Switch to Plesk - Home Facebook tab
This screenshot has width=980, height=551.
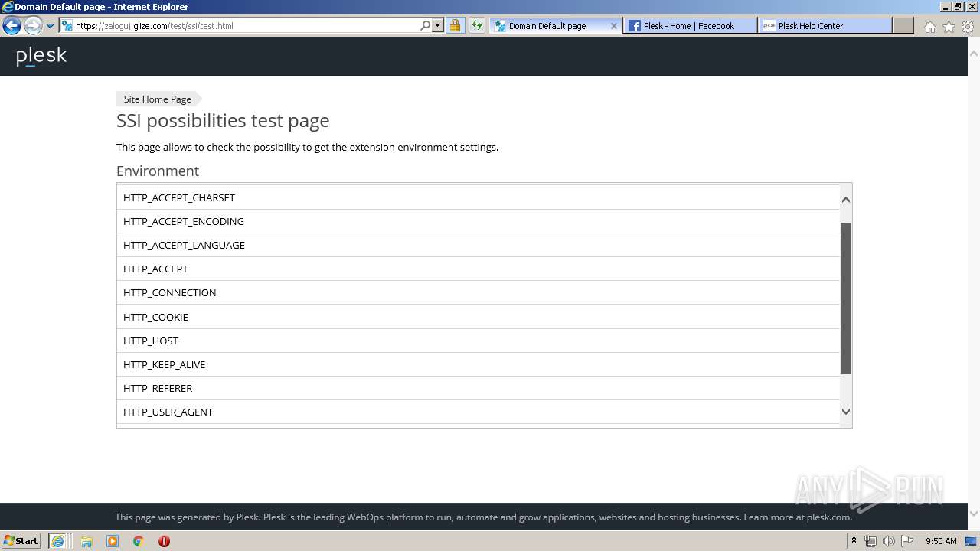(689, 25)
